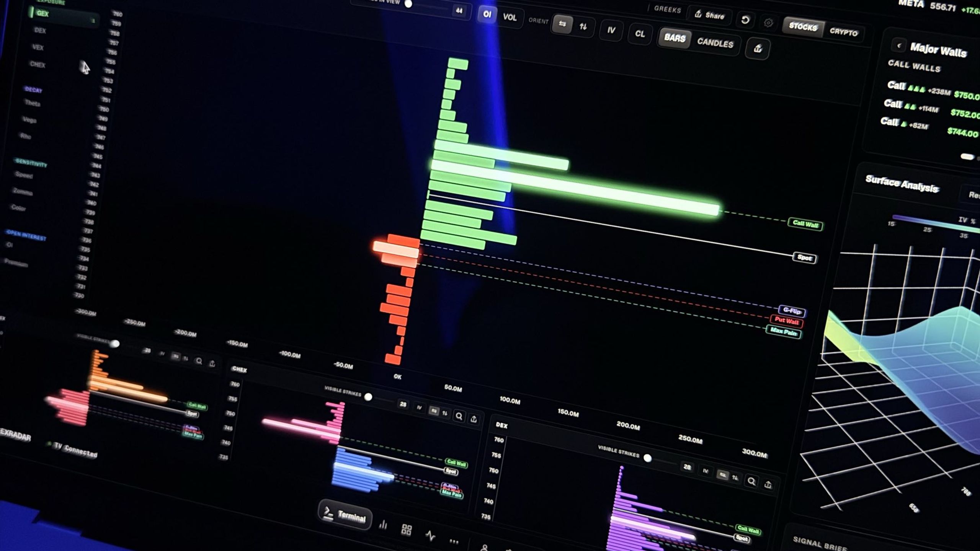
Task: Click the refresh icon next to Share
Action: [x=745, y=20]
